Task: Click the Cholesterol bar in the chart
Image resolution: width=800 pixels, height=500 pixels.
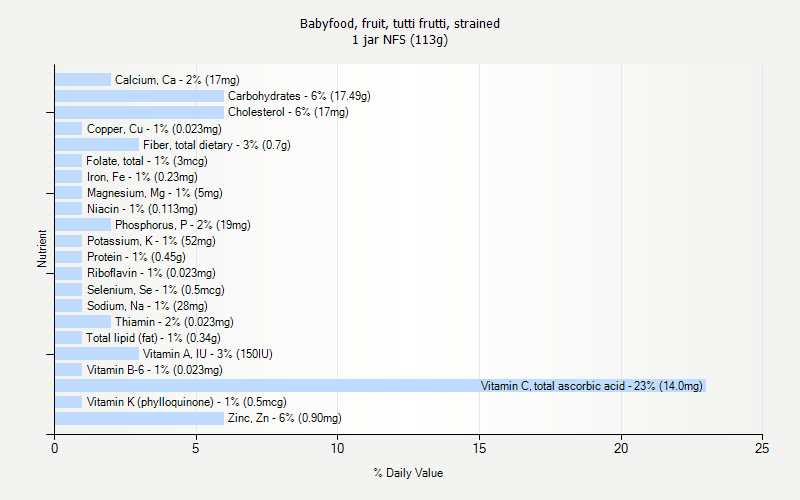Action: (140, 112)
